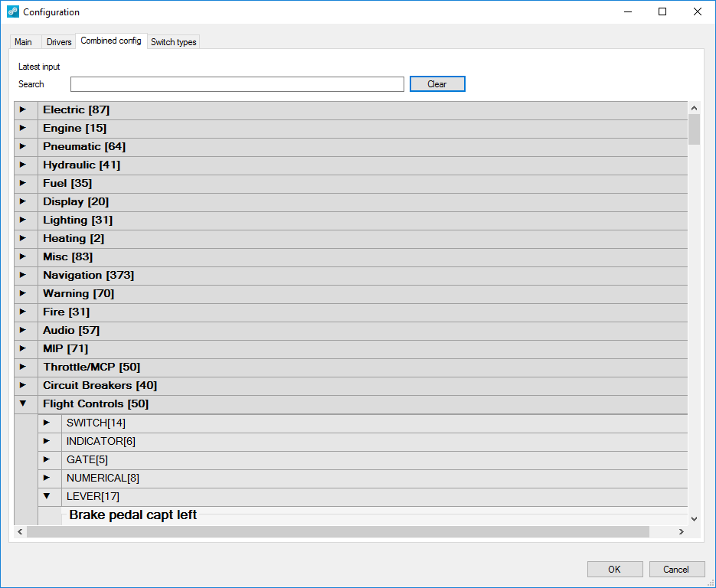The width and height of the screenshot is (716, 588).
Task: Collapse the Flight Controls [50] category
Action: point(23,403)
